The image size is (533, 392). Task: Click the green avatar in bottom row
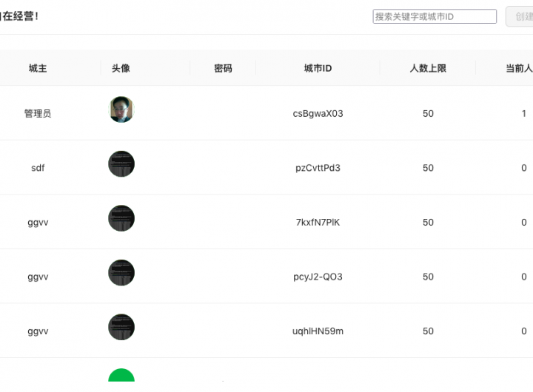[x=121, y=377]
